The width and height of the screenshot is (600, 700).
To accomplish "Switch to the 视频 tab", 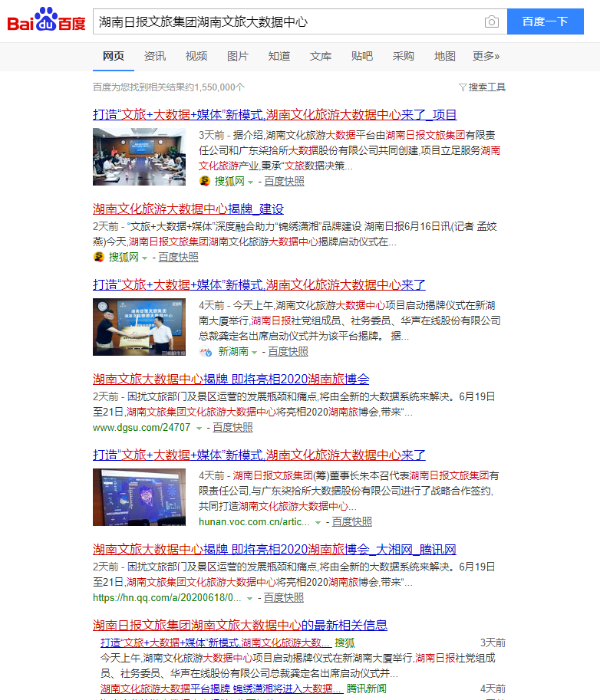I will tap(196, 56).
